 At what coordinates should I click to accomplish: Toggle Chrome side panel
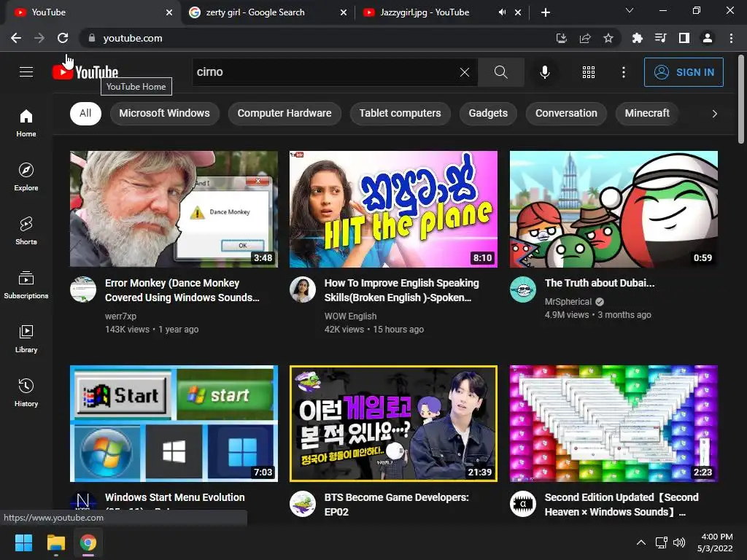click(684, 38)
